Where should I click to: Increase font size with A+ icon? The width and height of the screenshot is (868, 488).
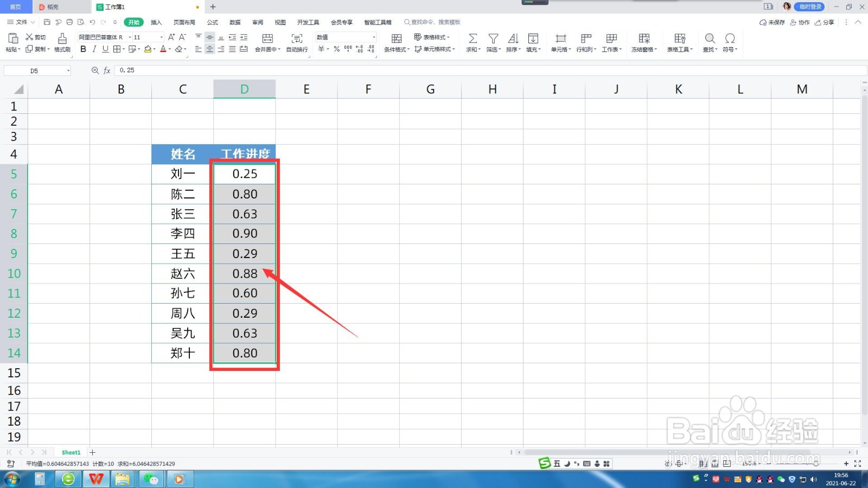(x=171, y=37)
